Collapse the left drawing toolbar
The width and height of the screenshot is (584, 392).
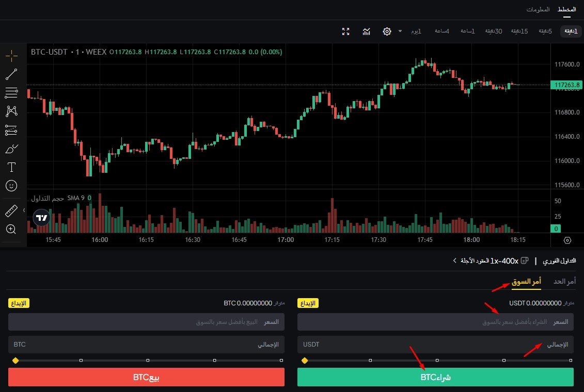24,210
